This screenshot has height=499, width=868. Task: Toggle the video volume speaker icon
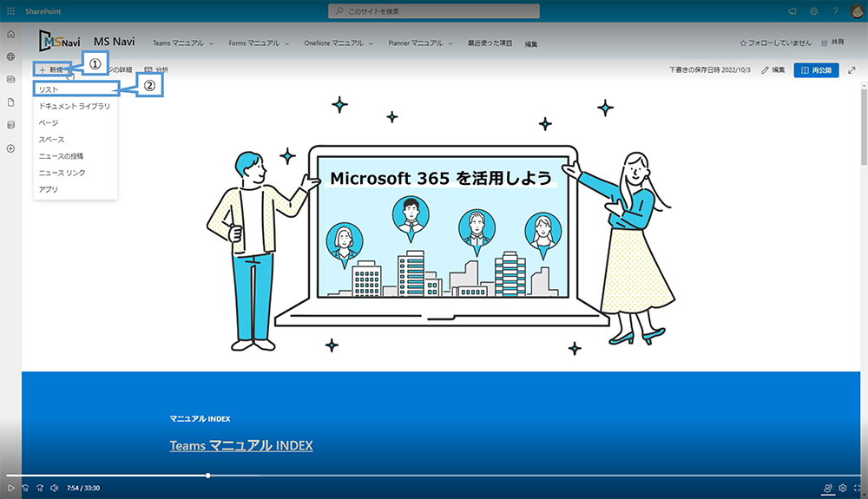pyautogui.click(x=54, y=488)
